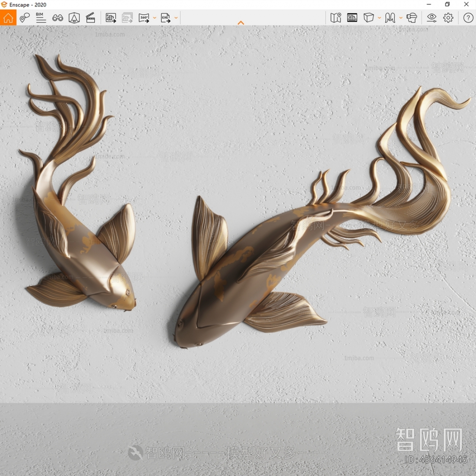Image resolution: width=476 pixels, height=476 pixels.
Task: Open the BIM info panel
Action: [41, 18]
